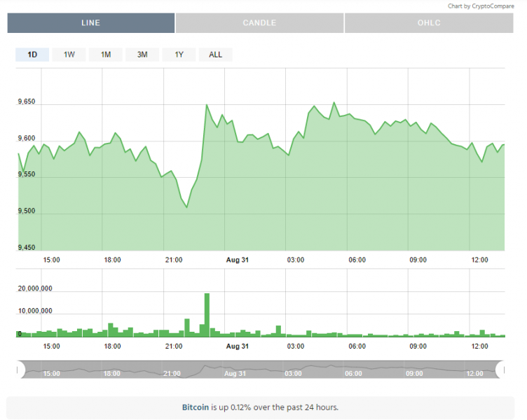The width and height of the screenshot is (527, 420).
Task: Click the 9,650 price axis label
Action: coord(27,102)
